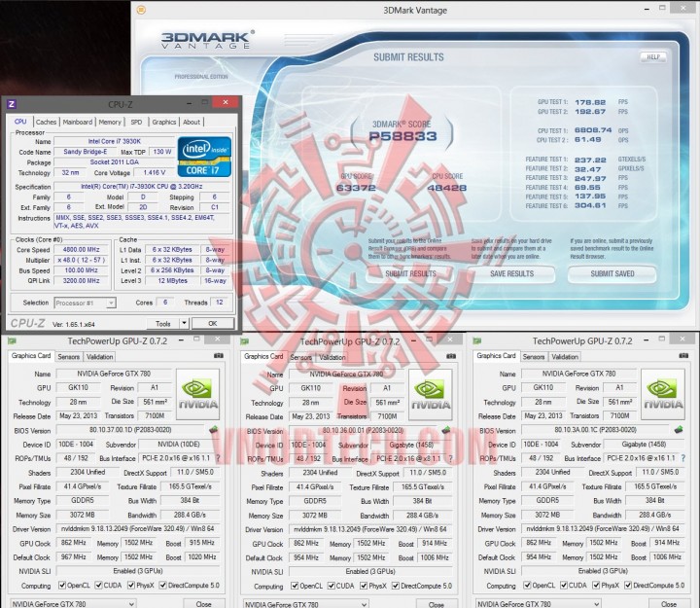Toggle DirectCompute 5.0 checkbox in left GPU-Z

[163, 586]
